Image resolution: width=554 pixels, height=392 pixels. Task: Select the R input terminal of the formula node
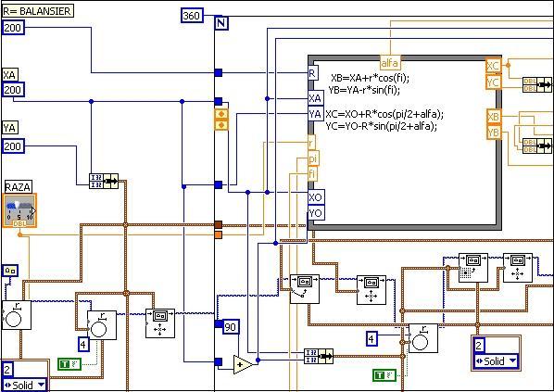pos(313,73)
